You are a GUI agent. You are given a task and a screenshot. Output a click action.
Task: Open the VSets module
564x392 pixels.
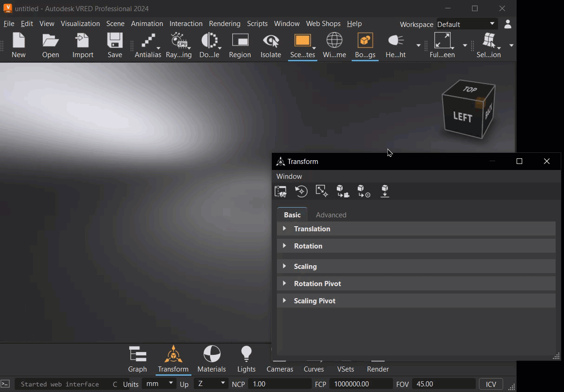click(346, 369)
